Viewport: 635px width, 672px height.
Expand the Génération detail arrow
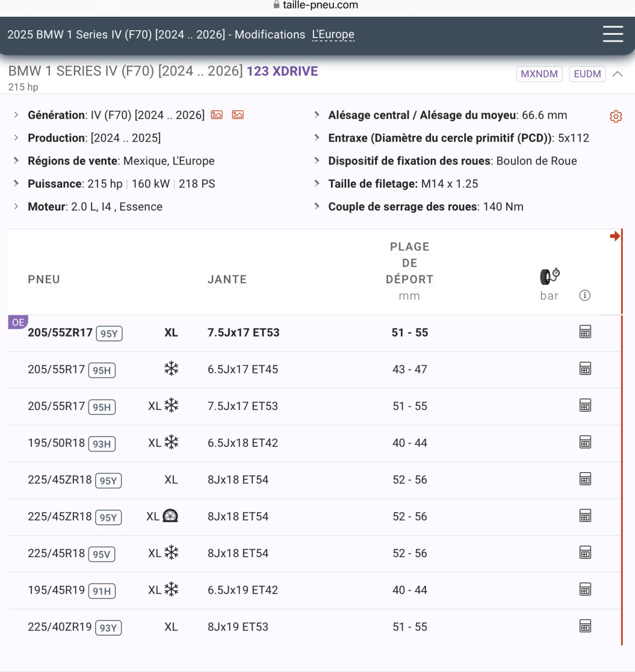coord(16,115)
